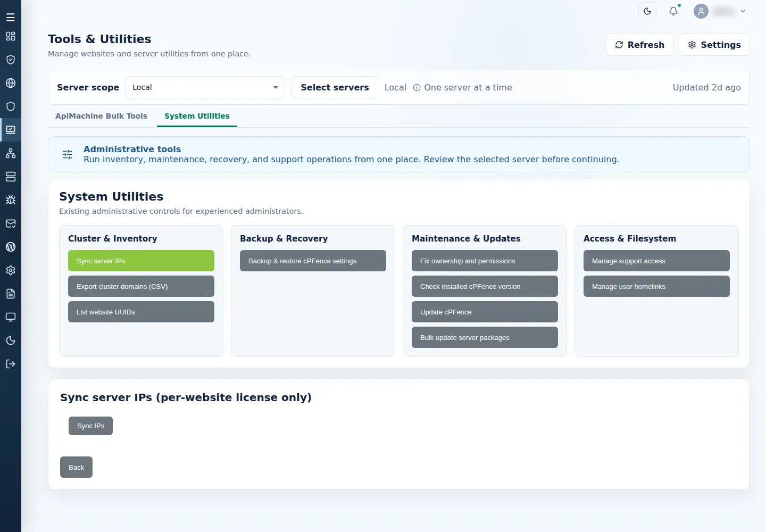Open the hamburger menu in the sidebar
The image size is (766, 532).
point(11,18)
